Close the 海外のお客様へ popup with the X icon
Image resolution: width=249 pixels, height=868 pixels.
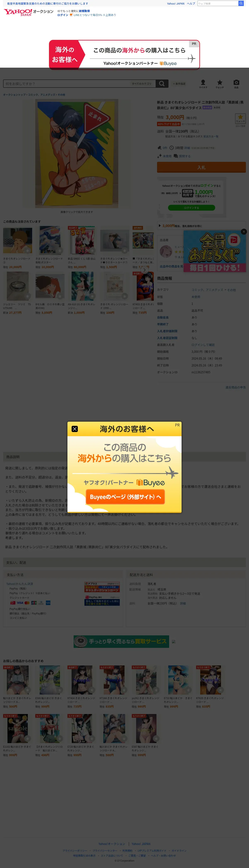pyautogui.click(x=75, y=429)
